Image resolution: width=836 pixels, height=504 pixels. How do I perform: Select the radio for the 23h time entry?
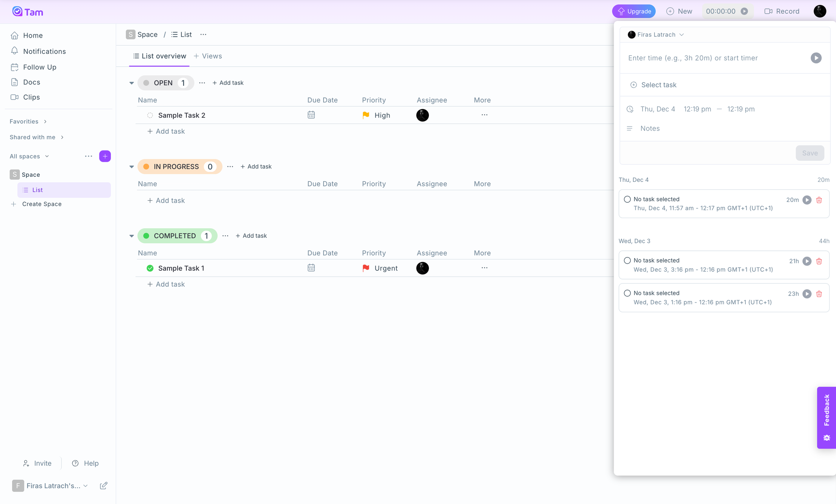point(627,293)
